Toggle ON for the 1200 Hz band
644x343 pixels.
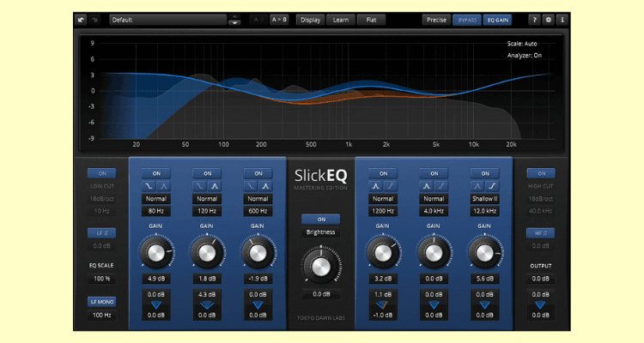coord(383,173)
